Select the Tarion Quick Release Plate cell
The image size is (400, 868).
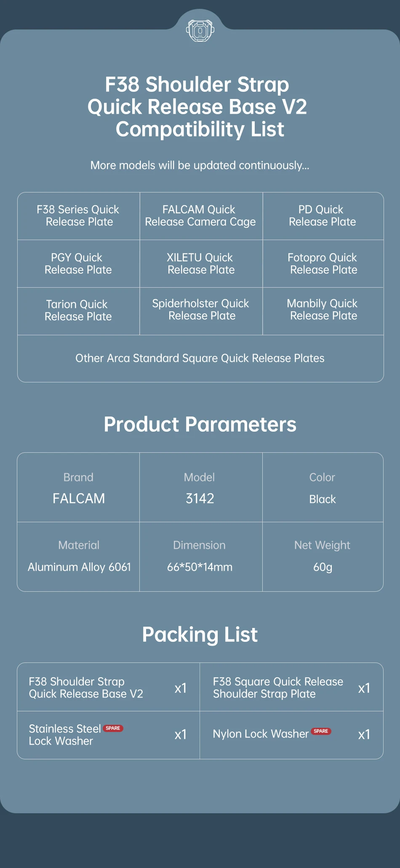(x=78, y=310)
